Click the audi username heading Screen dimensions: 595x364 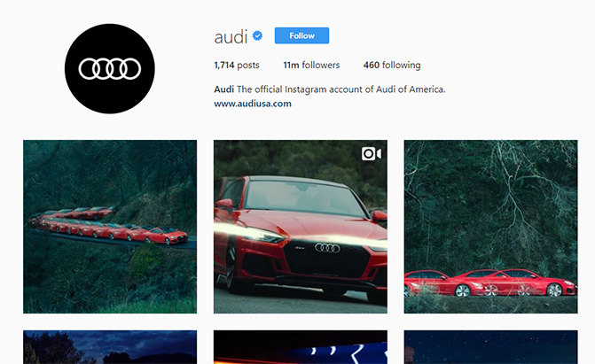231,37
